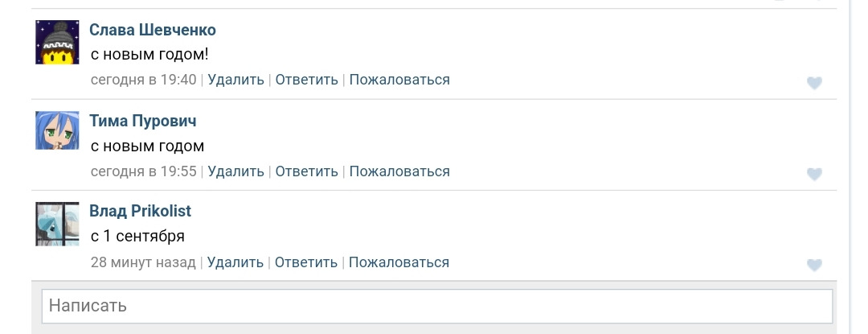Open Тима Пурович's avatar picture
The height and width of the screenshot is (334, 868).
pos(57,130)
